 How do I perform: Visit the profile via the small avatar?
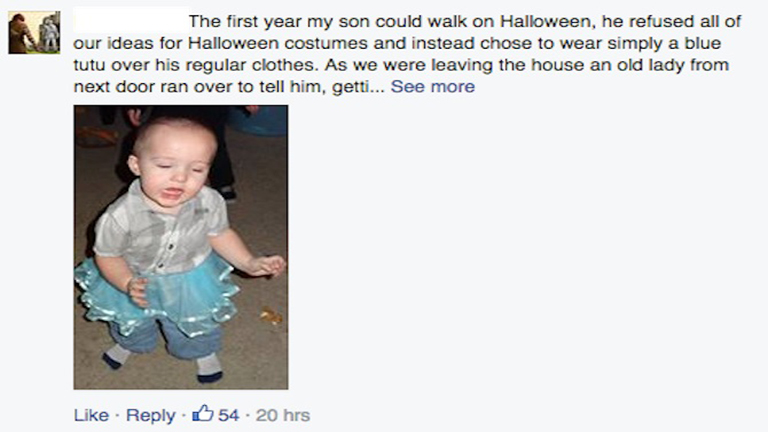pyautogui.click(x=35, y=33)
